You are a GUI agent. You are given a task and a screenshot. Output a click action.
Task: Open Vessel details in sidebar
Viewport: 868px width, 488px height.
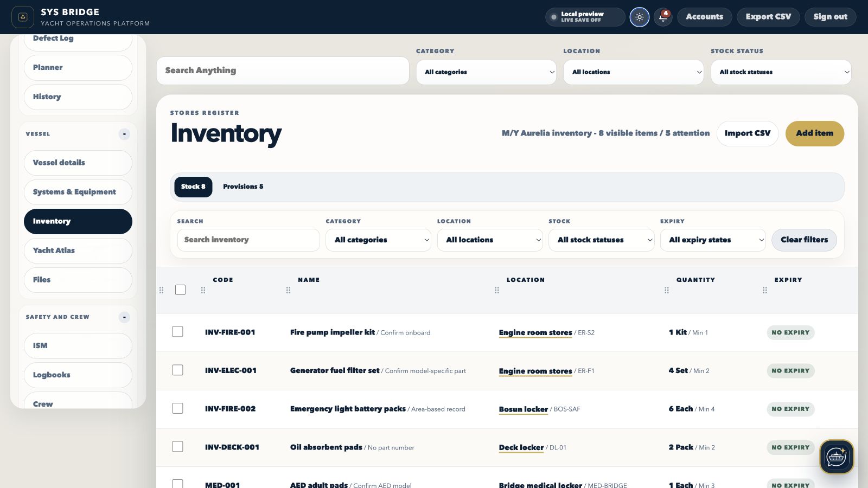(x=78, y=163)
